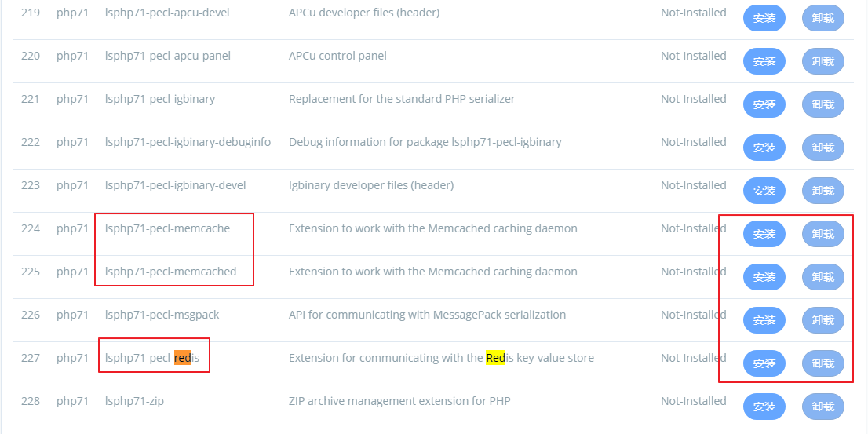This screenshot has height=434, width=868.
Task: Install the lsphp71-pecl-memcache extension
Action: click(x=764, y=234)
